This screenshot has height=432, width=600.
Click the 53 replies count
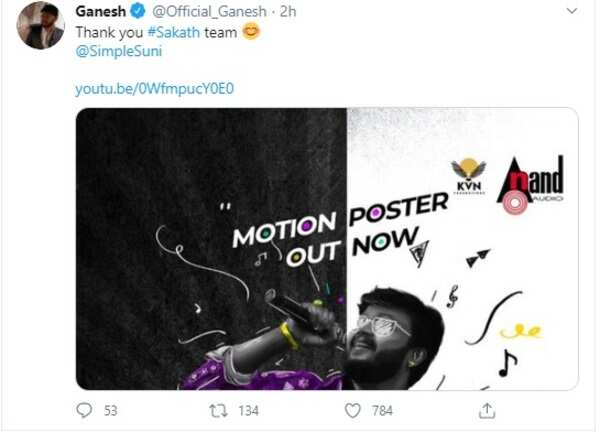tap(110, 410)
